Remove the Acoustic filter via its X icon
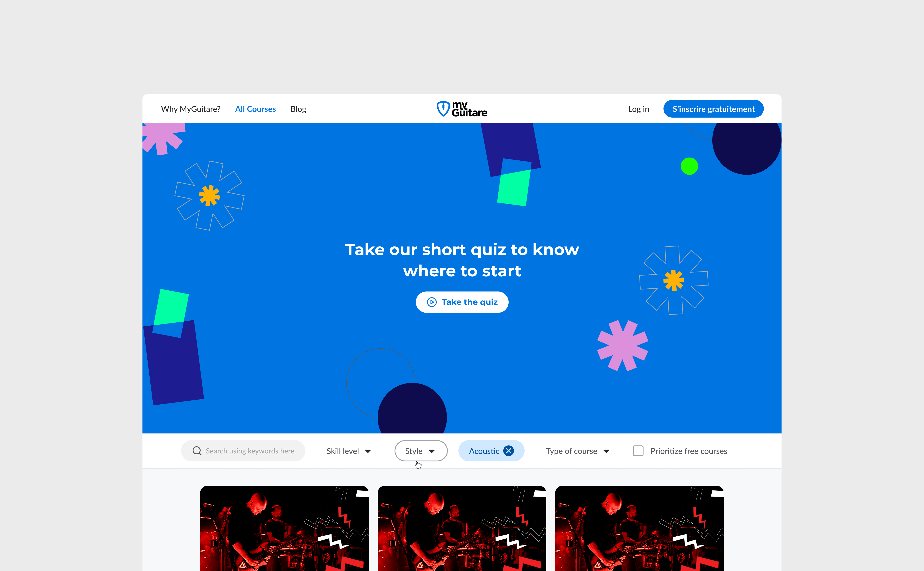This screenshot has width=924, height=571. pyautogui.click(x=508, y=451)
